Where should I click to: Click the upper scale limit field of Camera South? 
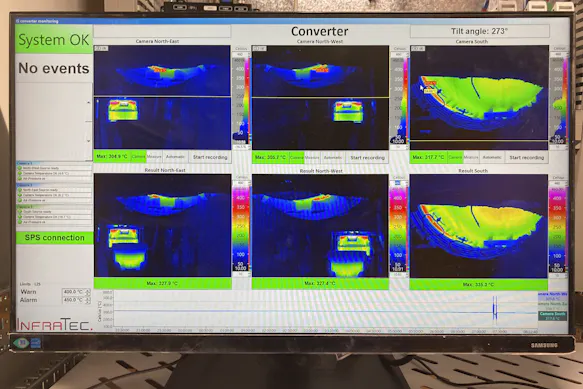coord(558,54)
